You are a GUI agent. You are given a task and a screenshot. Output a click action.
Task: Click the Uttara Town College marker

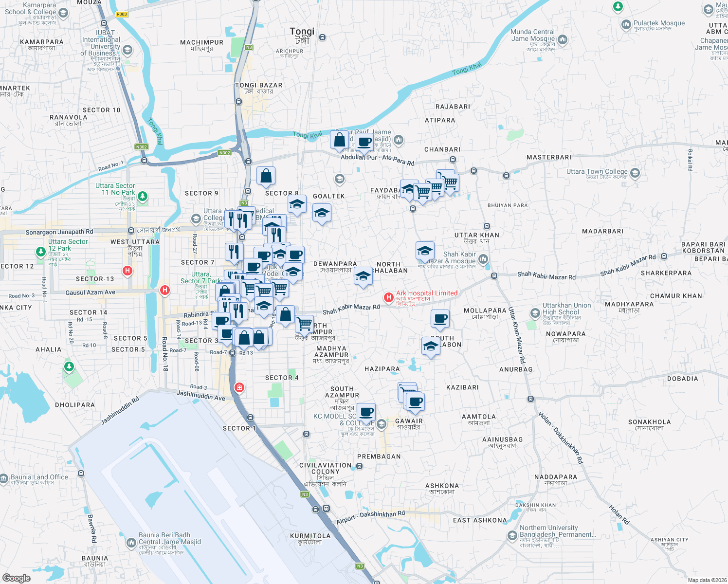pyautogui.click(x=635, y=173)
